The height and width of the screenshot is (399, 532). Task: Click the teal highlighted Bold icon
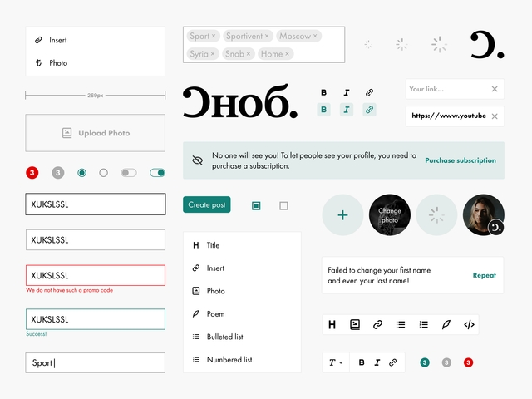323,110
